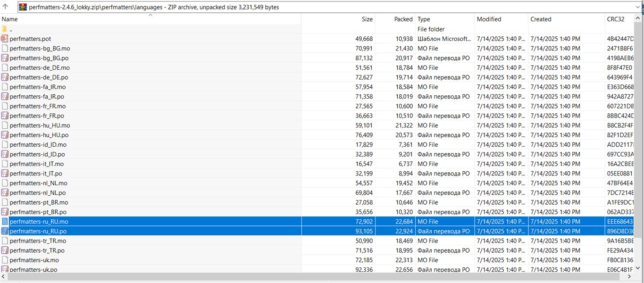Click the perfmatters-tr_TR.po file icon

click(x=5, y=250)
